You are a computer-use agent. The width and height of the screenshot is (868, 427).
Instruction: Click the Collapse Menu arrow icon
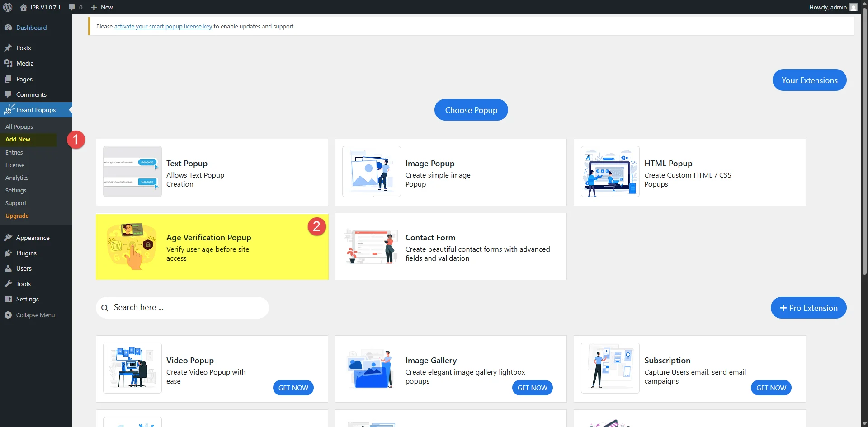click(8, 315)
